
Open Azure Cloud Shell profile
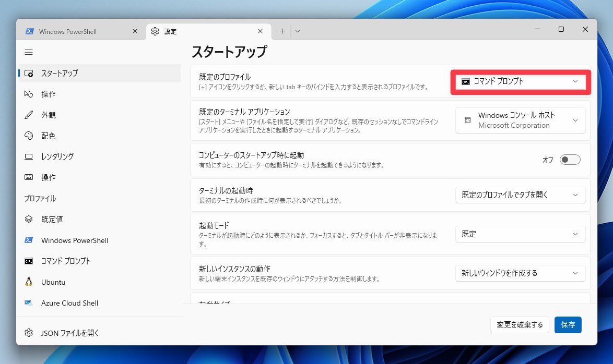point(69,303)
